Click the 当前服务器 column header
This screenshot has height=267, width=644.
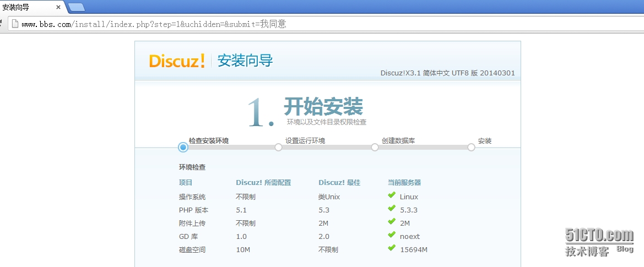pos(404,183)
